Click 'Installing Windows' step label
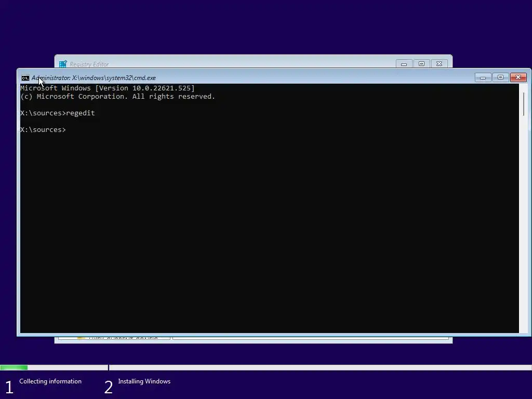532x399 pixels. (x=144, y=381)
